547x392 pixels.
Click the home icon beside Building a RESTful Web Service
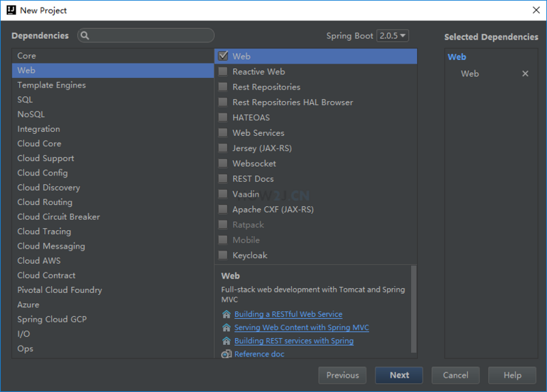pyautogui.click(x=226, y=315)
